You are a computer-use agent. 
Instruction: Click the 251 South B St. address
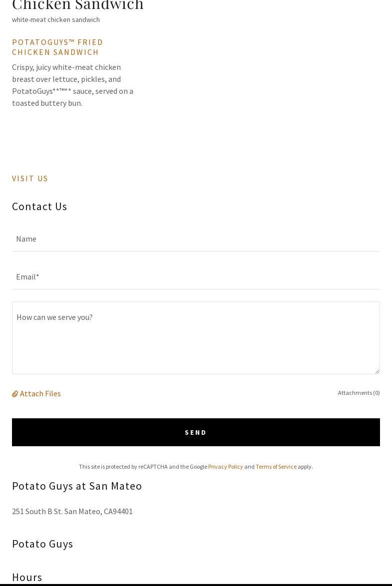click(x=72, y=511)
